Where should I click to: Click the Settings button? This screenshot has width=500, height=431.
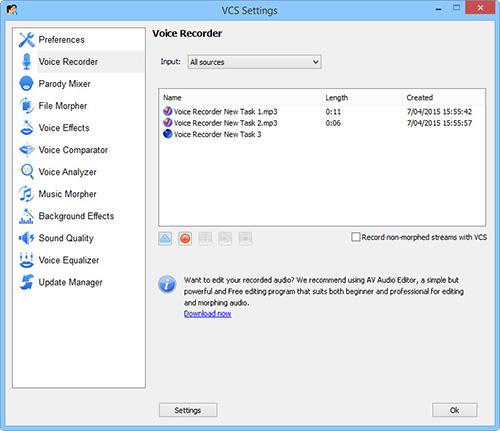[x=188, y=410]
